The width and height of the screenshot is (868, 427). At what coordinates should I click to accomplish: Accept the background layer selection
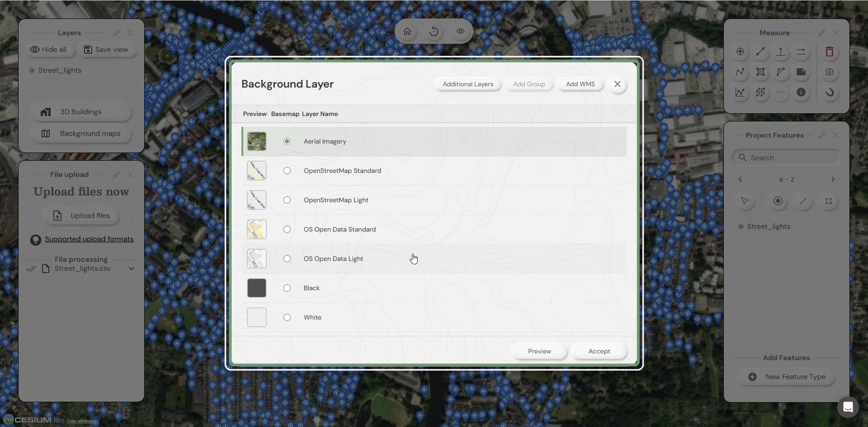coord(599,351)
